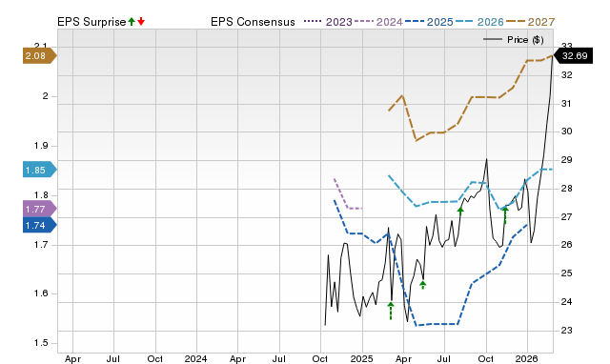Screen dimensions: 610x364
Task: Click the left-axis 1.6 EPS label
Action: tap(41, 293)
